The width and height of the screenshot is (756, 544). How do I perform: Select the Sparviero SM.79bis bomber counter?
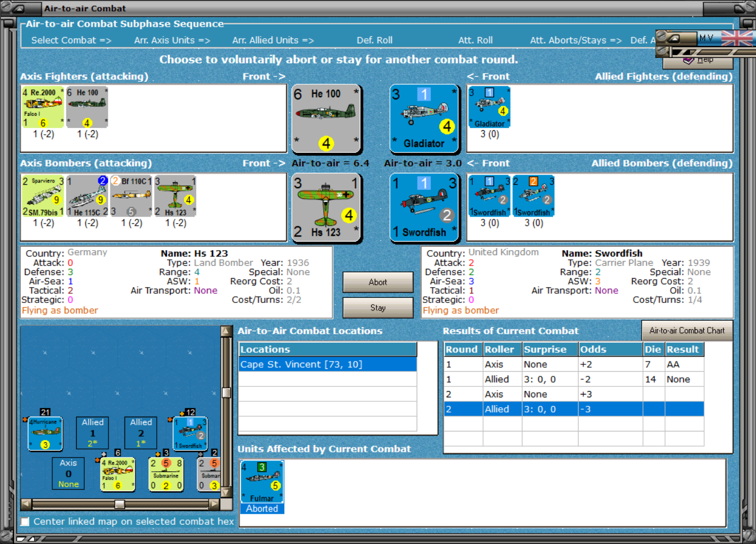tap(43, 196)
